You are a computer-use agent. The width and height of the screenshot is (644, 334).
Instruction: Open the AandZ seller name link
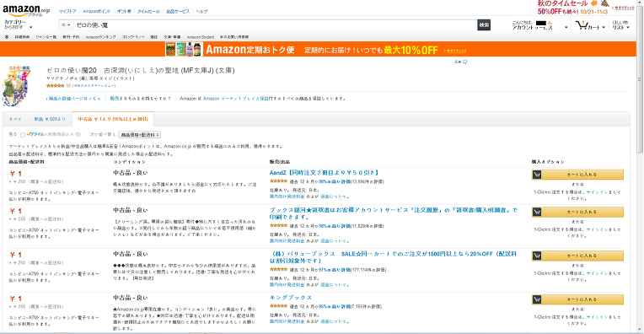[x=324, y=173]
